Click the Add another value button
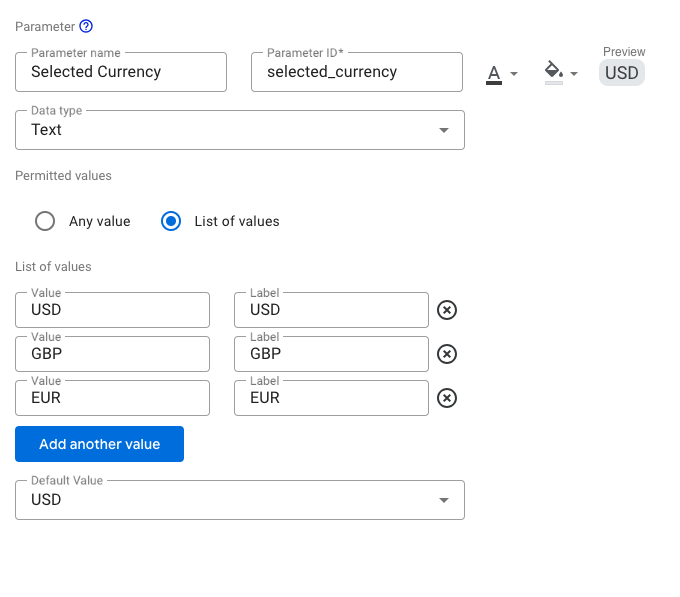The width and height of the screenshot is (680, 597). (x=99, y=444)
